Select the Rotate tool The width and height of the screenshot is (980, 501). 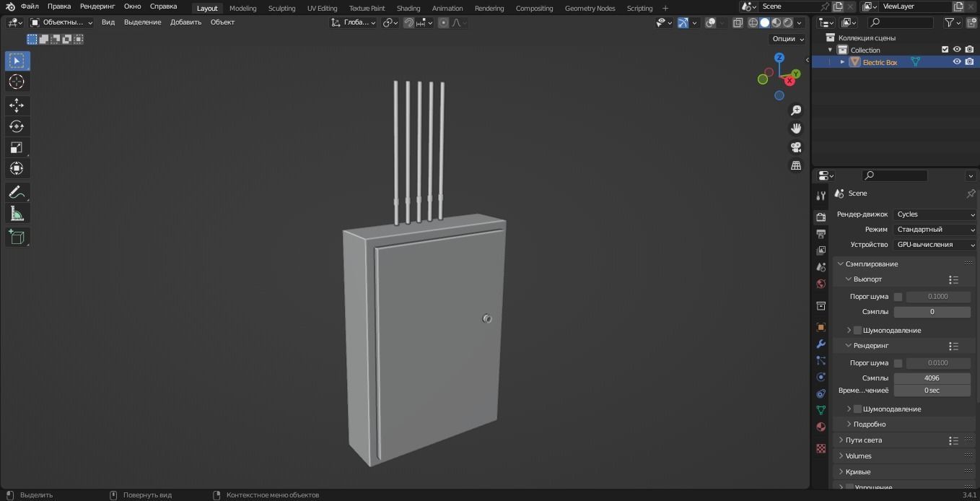click(x=16, y=126)
